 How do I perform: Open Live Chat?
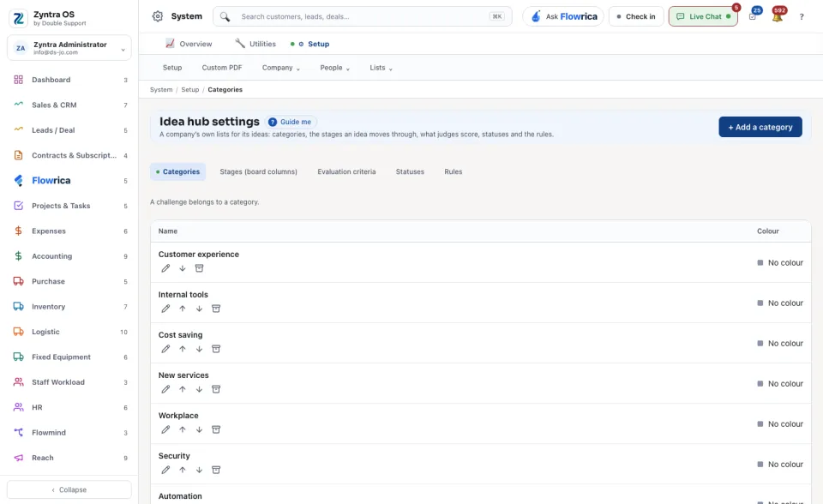[x=703, y=16]
